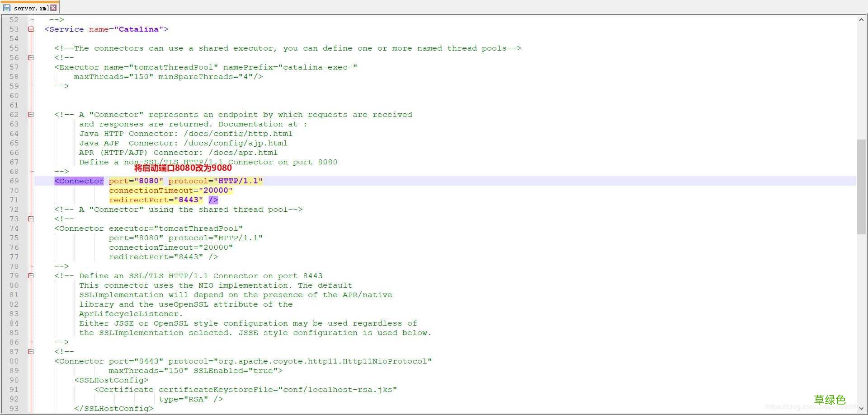Click the highlighted closing /> on line 71
The image size is (868, 415).
[x=213, y=200]
